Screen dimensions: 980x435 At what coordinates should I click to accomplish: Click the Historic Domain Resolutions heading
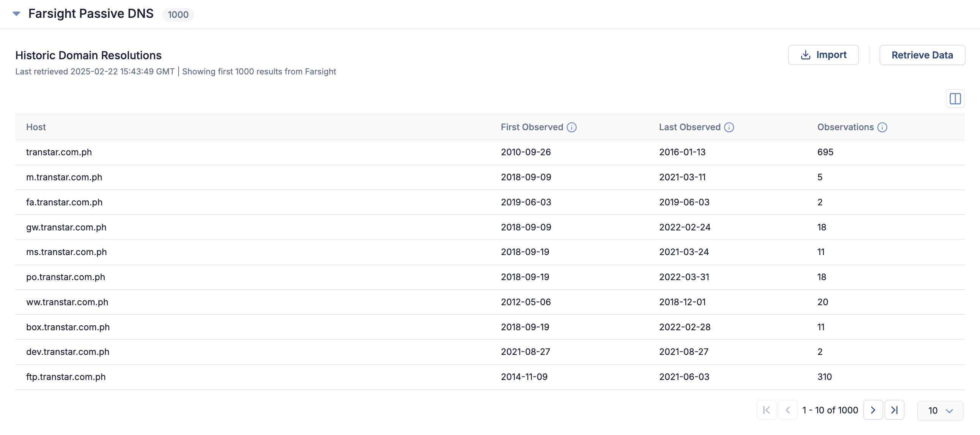click(x=88, y=55)
